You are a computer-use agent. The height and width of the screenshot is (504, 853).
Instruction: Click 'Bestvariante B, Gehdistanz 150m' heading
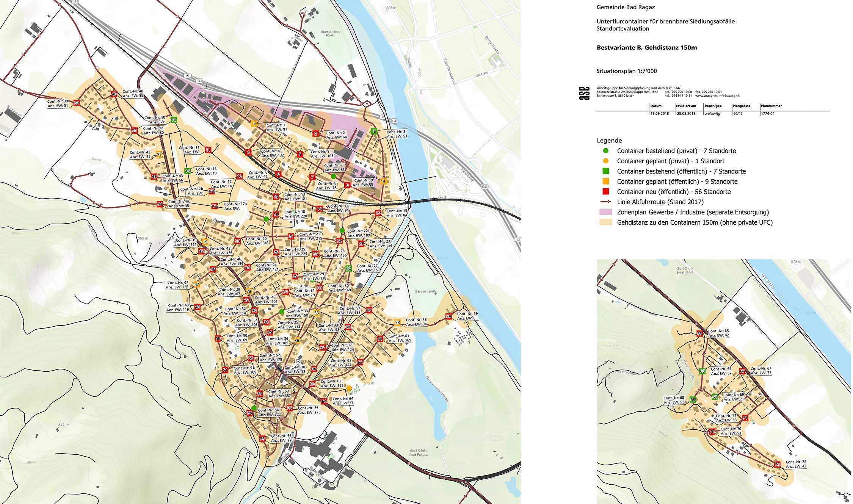pos(647,48)
